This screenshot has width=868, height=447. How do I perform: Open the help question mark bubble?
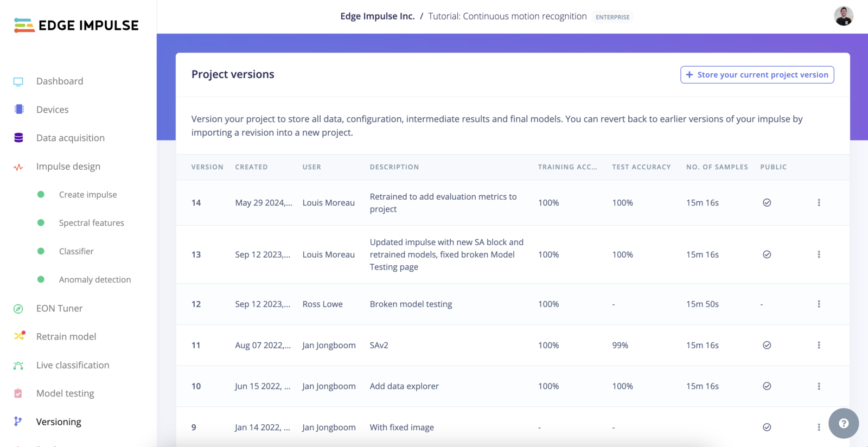[843, 423]
